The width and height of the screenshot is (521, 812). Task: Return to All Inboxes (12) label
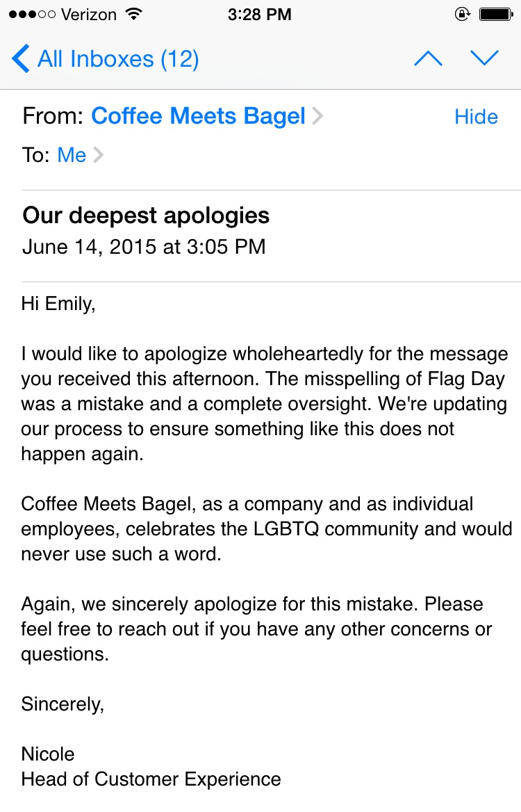[118, 59]
